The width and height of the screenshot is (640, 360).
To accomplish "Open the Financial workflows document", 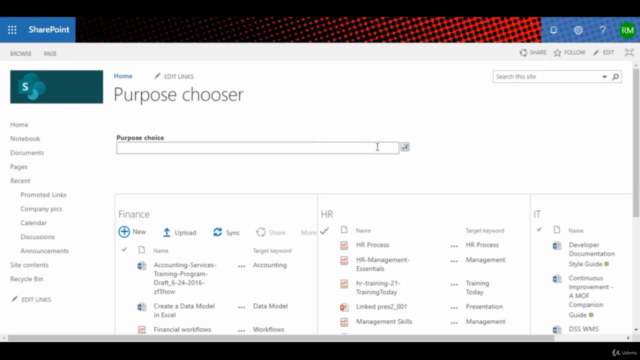I will pos(182,329).
